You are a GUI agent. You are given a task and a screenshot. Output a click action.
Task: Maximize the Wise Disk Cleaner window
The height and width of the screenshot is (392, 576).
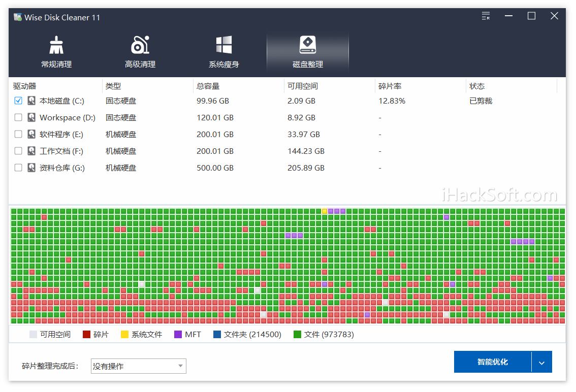pyautogui.click(x=531, y=16)
